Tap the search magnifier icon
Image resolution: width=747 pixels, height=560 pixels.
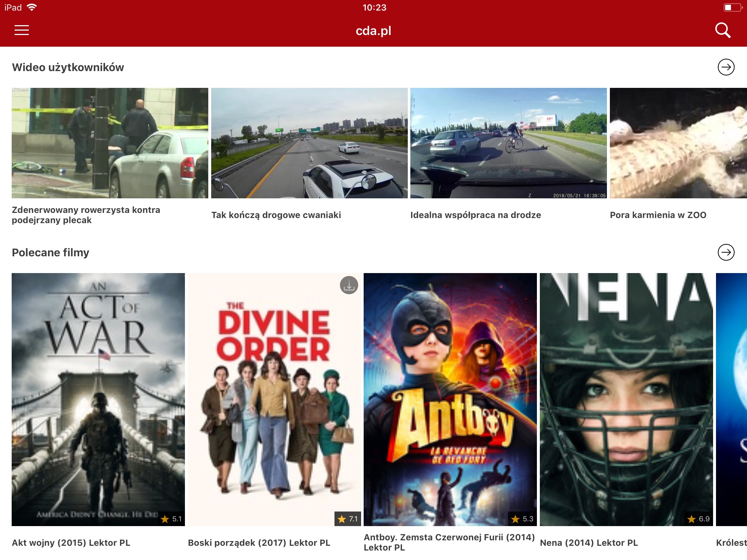click(723, 30)
